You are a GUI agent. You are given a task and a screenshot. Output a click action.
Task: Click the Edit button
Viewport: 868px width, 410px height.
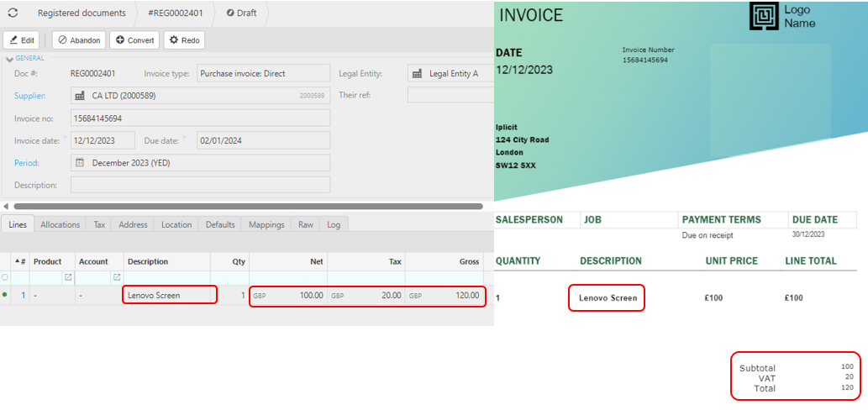point(21,40)
